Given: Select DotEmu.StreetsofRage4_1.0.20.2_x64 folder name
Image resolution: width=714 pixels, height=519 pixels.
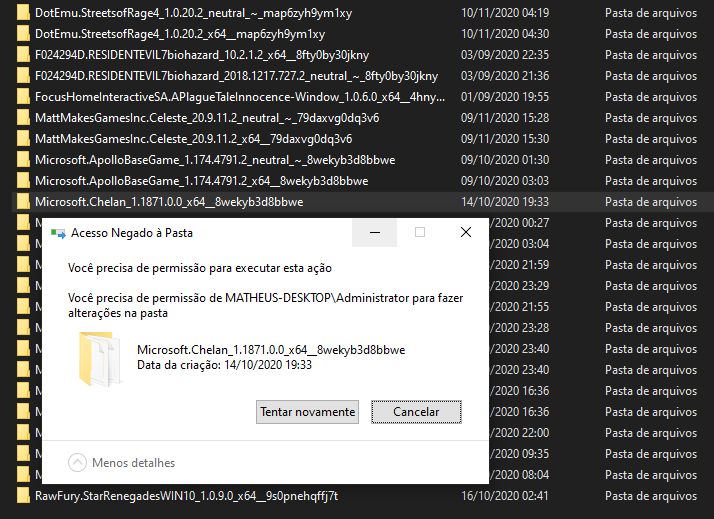Looking at the screenshot, I should tap(180, 34).
